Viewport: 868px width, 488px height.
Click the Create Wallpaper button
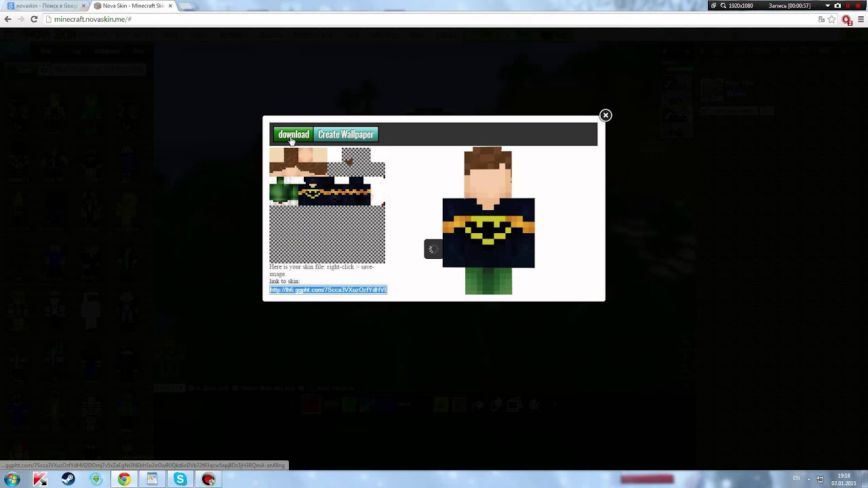346,134
